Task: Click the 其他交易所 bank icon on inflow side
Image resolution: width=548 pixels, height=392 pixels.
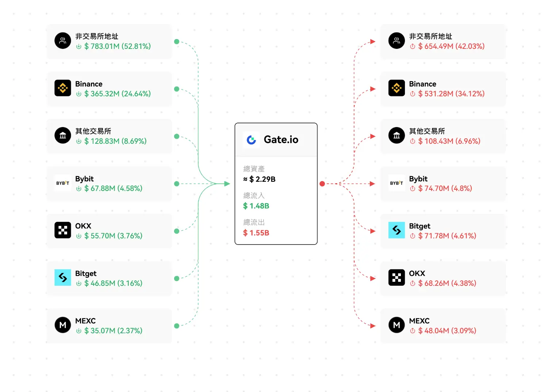Action: [x=63, y=135]
